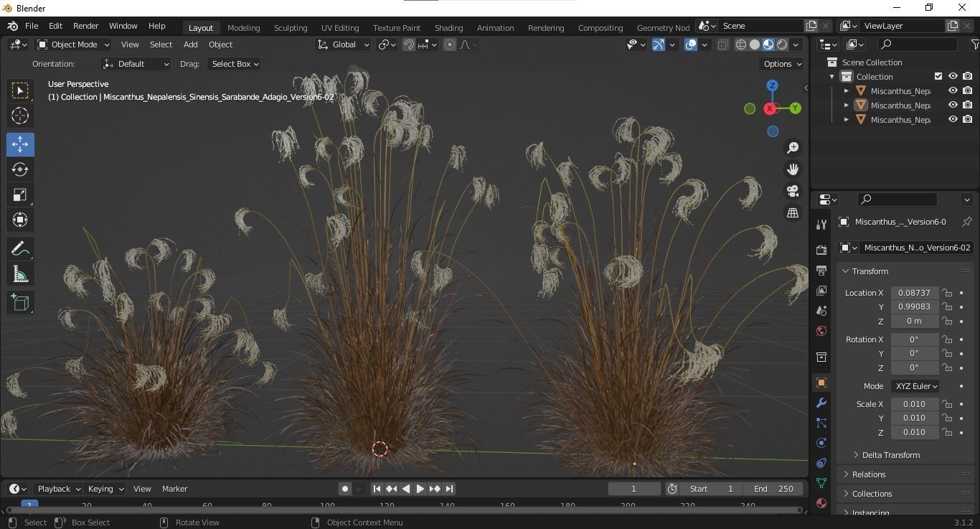Open the Tool properties tab
Image resolution: width=980 pixels, height=529 pixels.
click(821, 225)
